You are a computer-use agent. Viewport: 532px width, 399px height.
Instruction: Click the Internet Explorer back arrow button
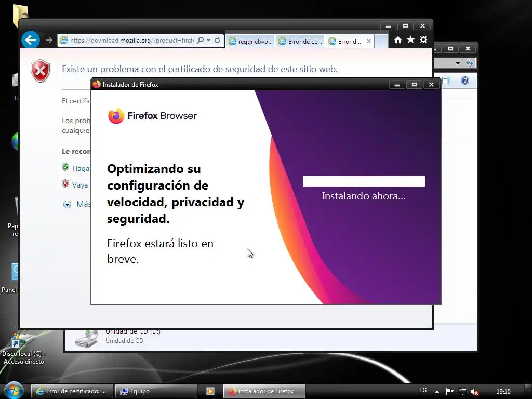pyautogui.click(x=31, y=40)
